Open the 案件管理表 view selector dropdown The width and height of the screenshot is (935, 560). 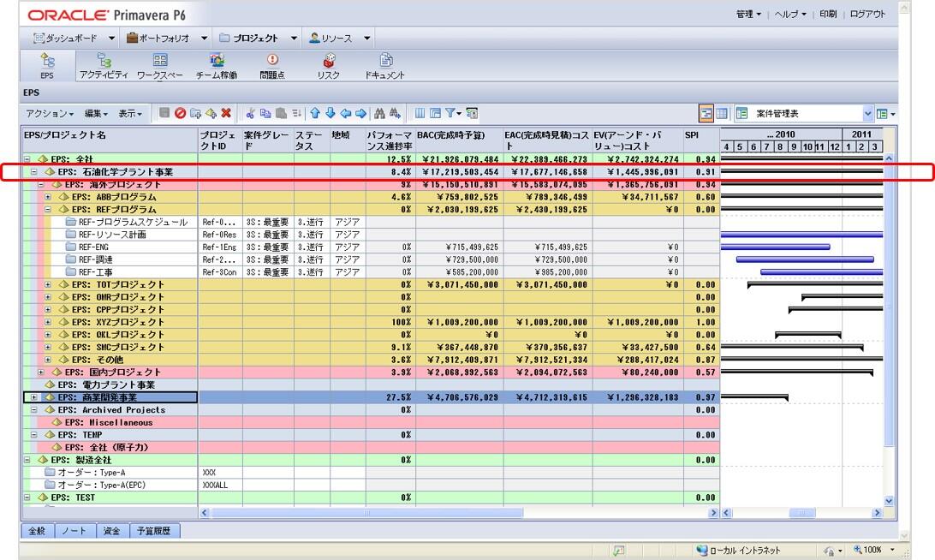(867, 113)
